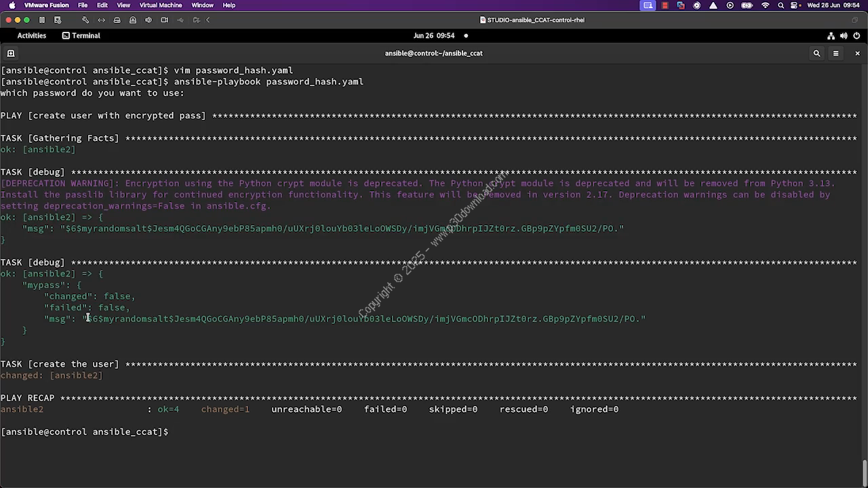
Task: Click the 'skipped=0' recap value
Action: coord(453,409)
